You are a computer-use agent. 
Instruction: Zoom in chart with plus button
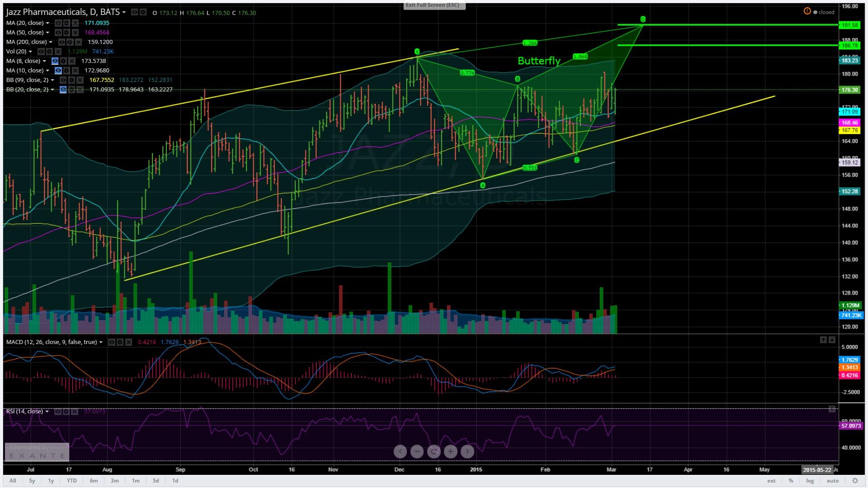pyautogui.click(x=451, y=451)
